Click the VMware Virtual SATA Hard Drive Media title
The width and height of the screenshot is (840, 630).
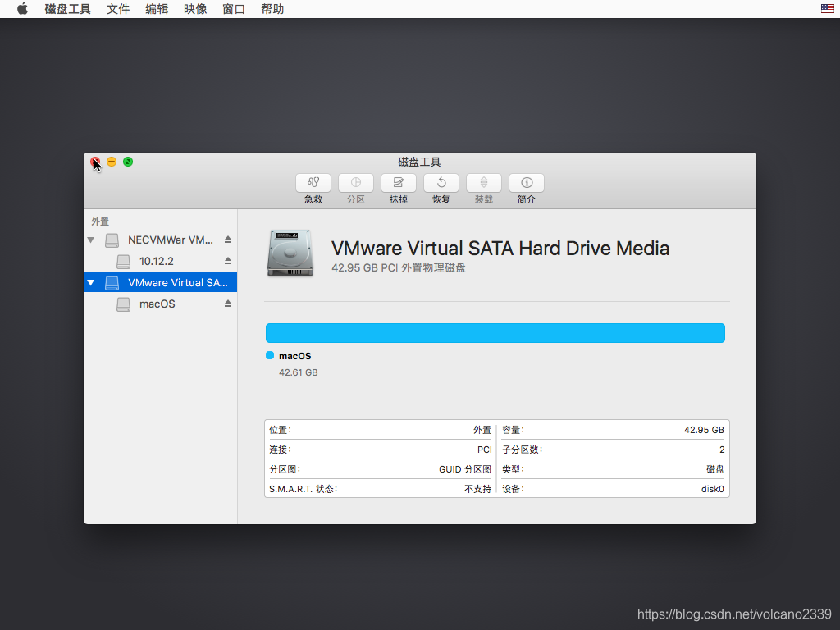tap(500, 248)
